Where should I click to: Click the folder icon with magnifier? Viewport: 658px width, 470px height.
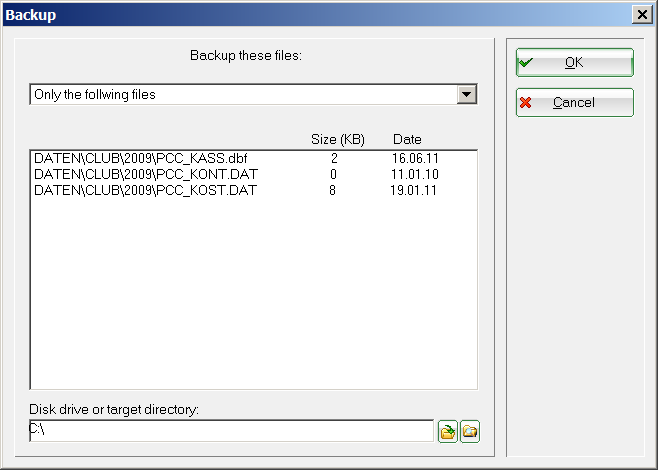(x=470, y=431)
